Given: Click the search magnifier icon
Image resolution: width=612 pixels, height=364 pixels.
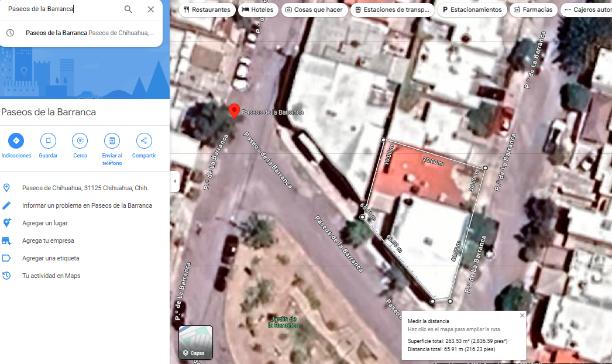Looking at the screenshot, I should point(128,9).
